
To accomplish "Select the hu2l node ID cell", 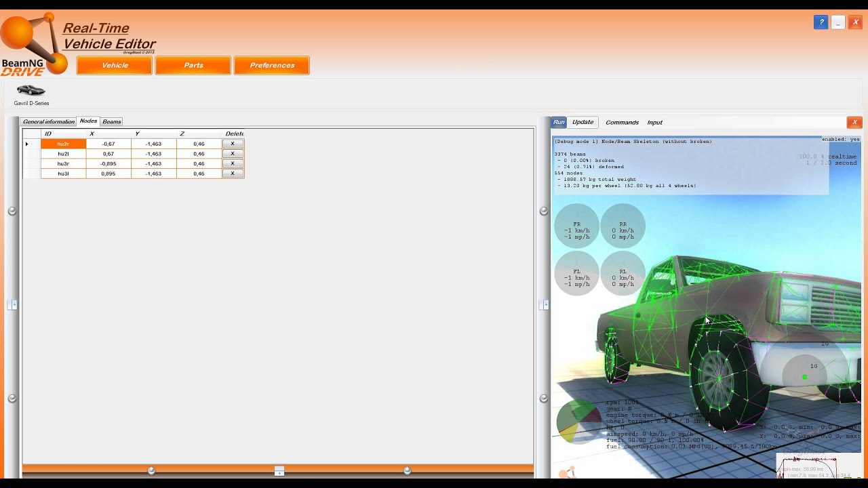I will [x=63, y=154].
